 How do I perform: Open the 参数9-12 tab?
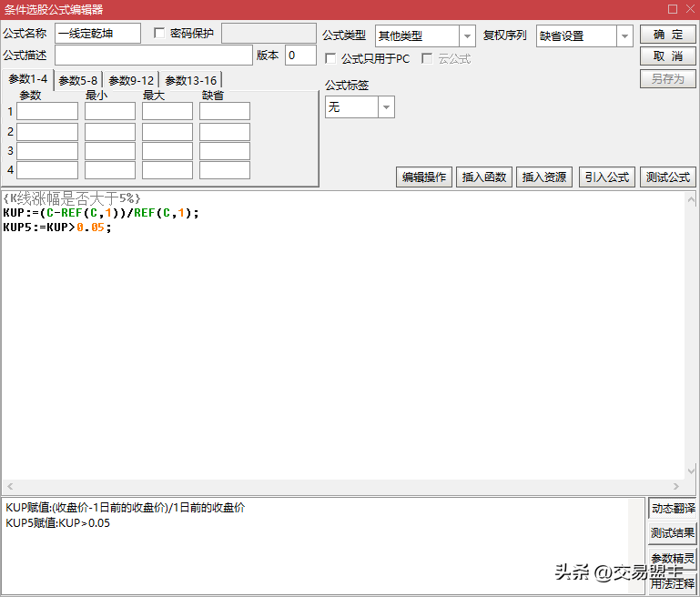tap(131, 80)
